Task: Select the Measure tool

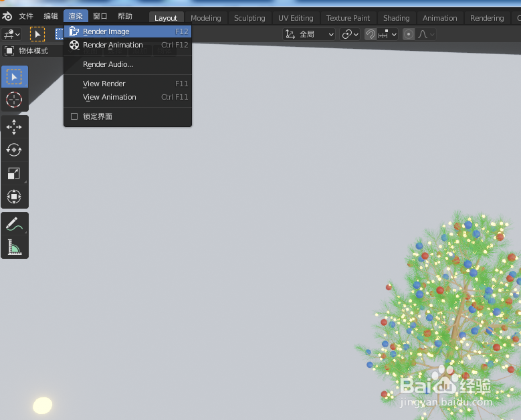Action: point(14,247)
